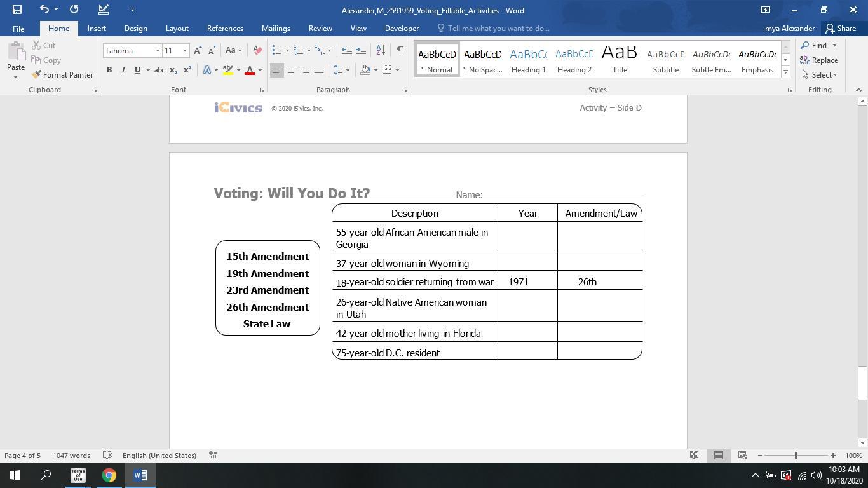
Task: Click the year cell containing 1971
Action: pyautogui.click(x=527, y=281)
